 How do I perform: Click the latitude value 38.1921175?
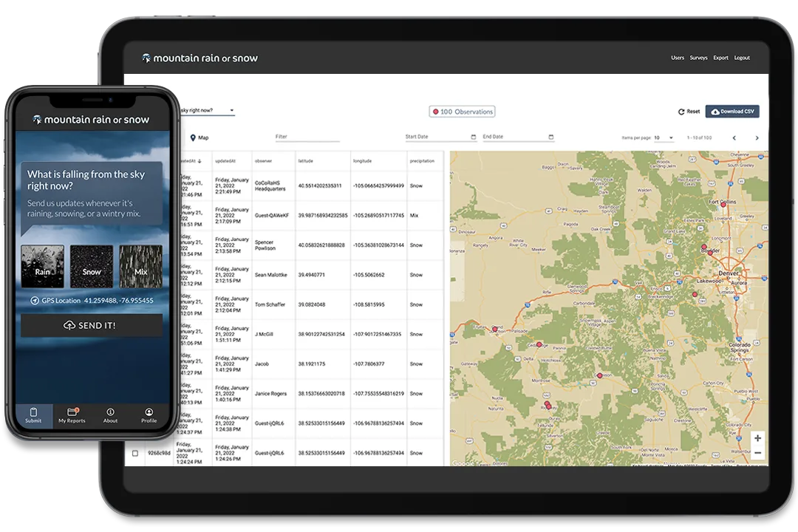click(x=312, y=364)
